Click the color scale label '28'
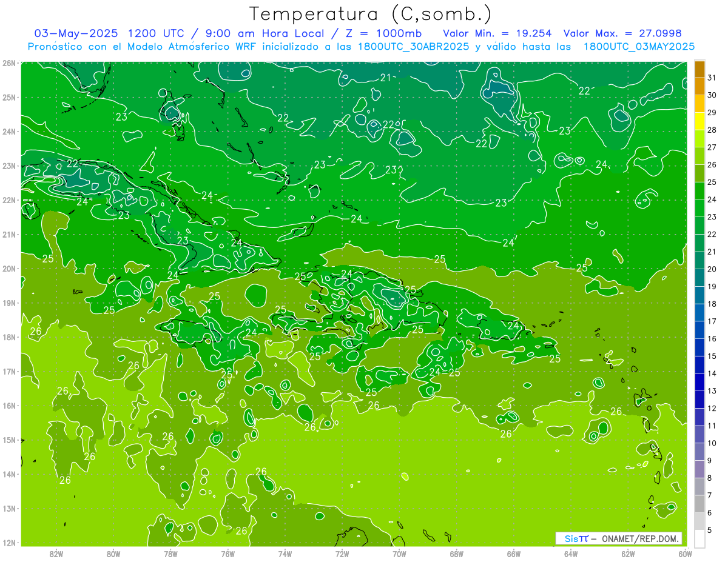Viewport: 728px width, 562px height. tap(712, 130)
